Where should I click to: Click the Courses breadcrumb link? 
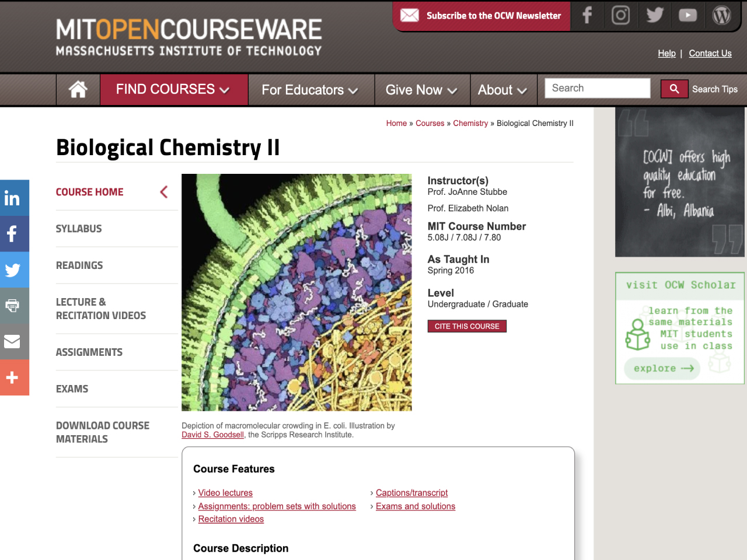tap(430, 123)
